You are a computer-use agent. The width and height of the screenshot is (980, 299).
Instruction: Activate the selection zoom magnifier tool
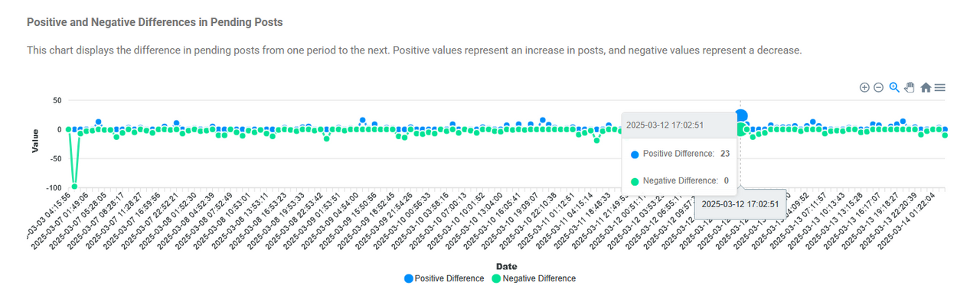pos(894,87)
